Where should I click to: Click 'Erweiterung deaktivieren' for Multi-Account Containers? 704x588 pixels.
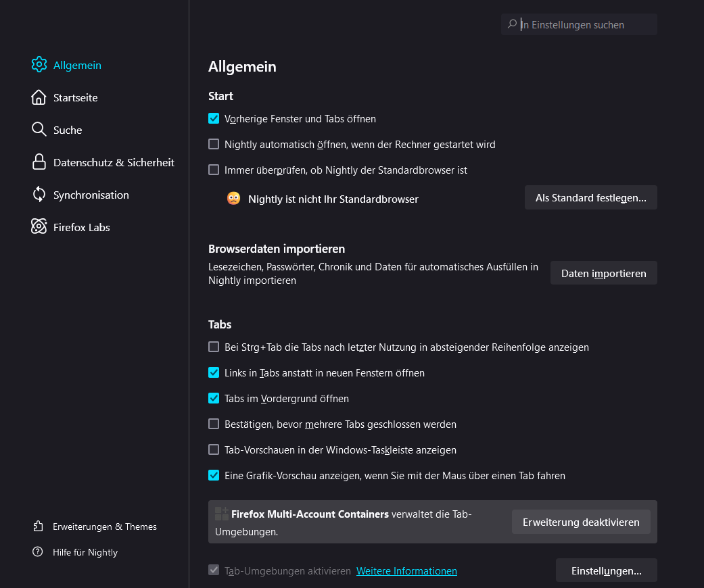click(580, 522)
